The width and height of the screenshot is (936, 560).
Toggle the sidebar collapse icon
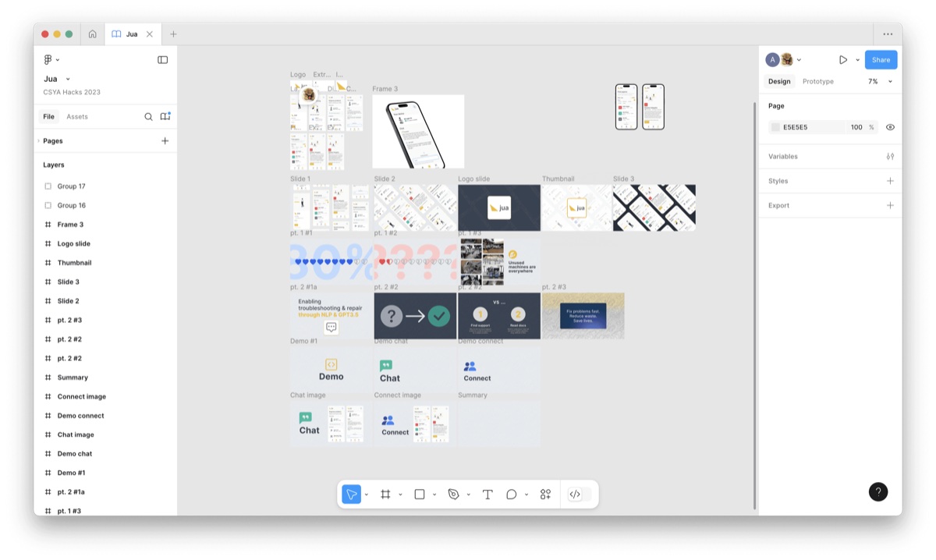click(x=162, y=59)
